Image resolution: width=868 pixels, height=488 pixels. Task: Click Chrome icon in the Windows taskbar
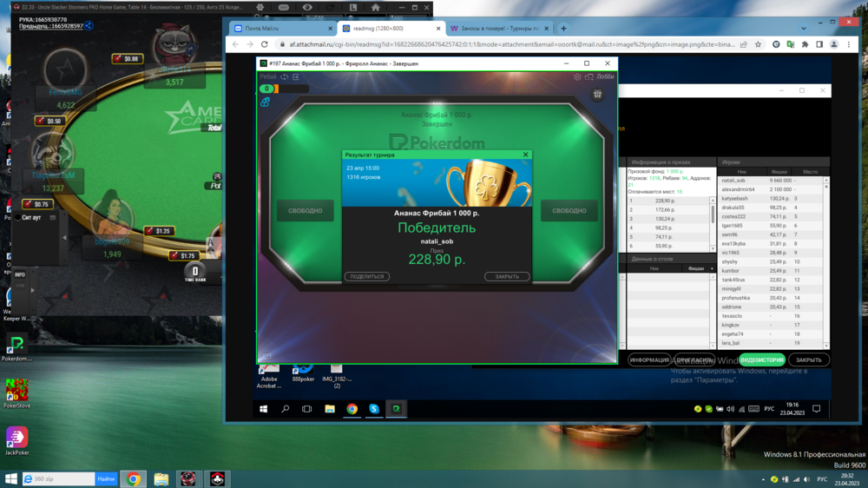coord(134,478)
